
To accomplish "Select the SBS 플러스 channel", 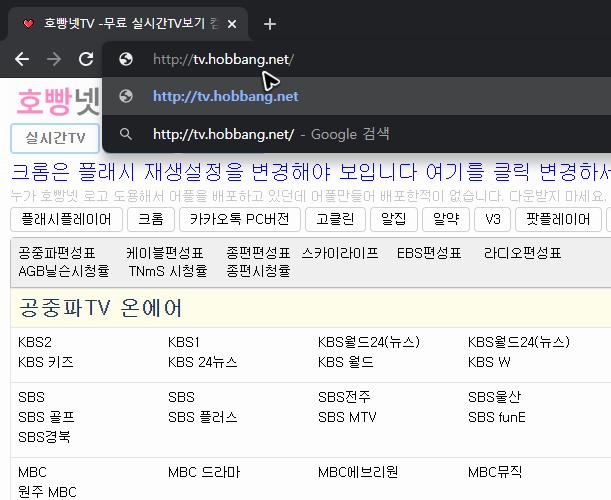I will [x=203, y=417].
